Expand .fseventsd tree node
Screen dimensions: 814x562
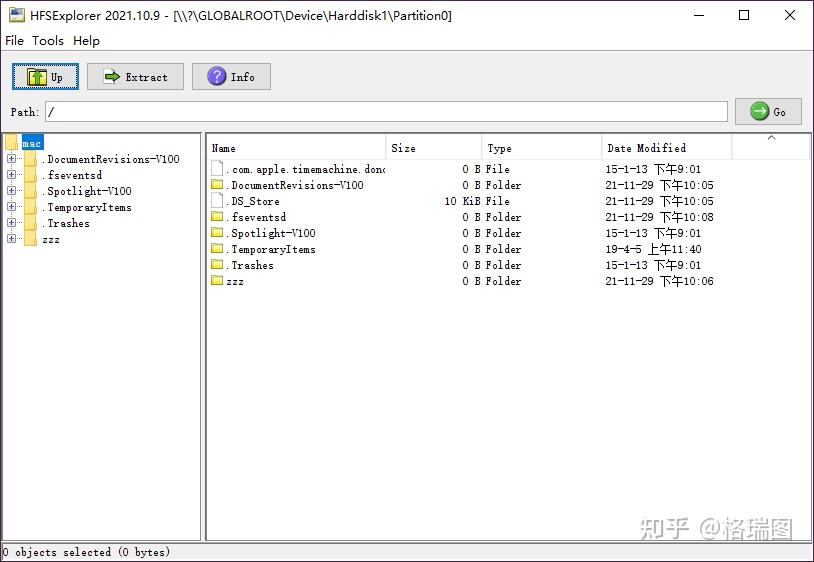pyautogui.click(x=11, y=175)
